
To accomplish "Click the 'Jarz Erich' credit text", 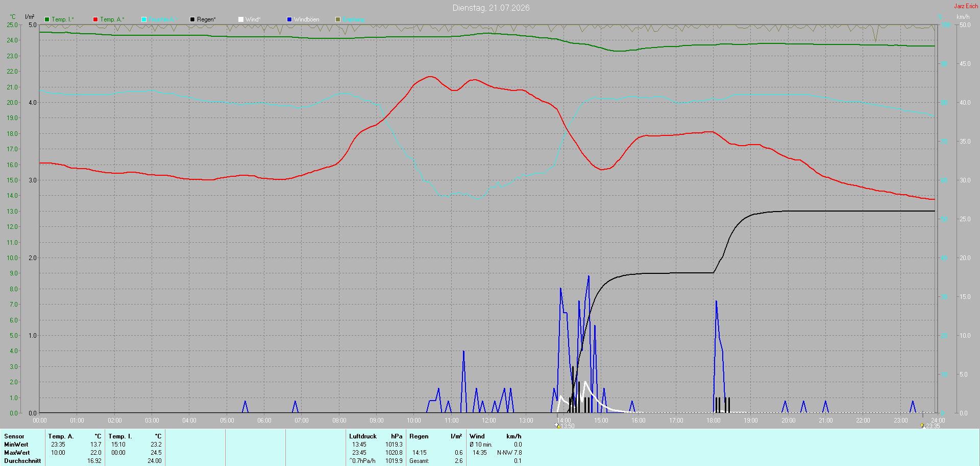I will [x=966, y=6].
